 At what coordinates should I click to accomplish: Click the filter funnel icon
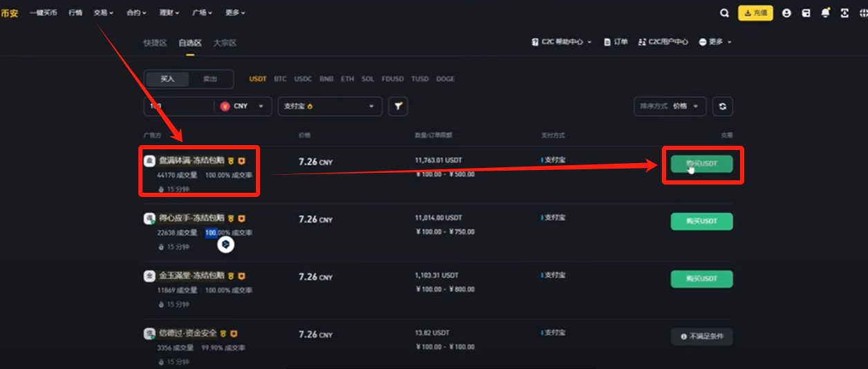398,106
